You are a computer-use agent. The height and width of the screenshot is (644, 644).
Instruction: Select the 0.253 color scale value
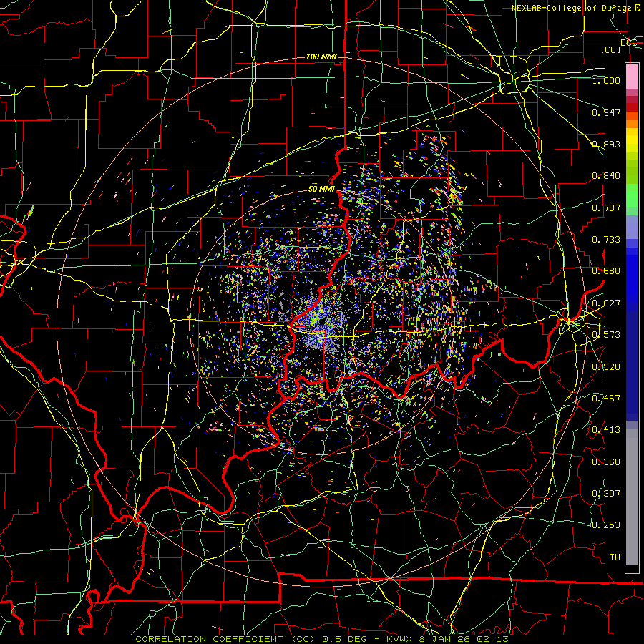(x=606, y=525)
